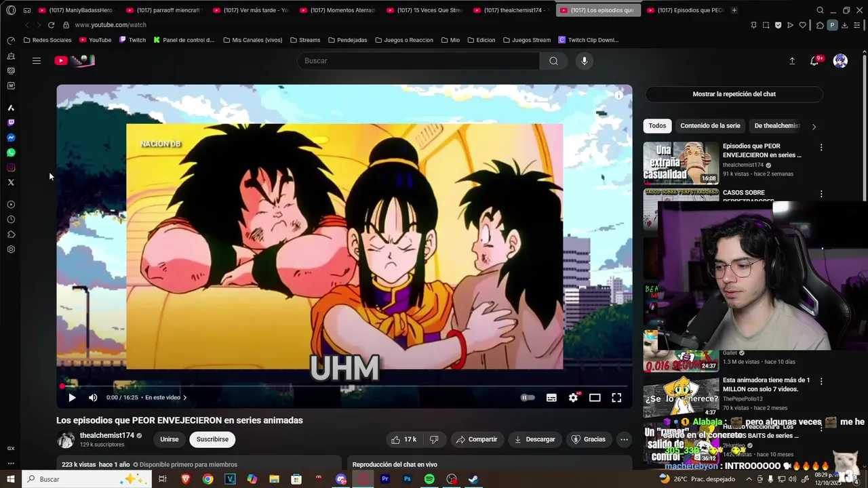Open the 'Streams' bookmarks folder
This screenshot has height=488, width=868.
pyautogui.click(x=304, y=40)
